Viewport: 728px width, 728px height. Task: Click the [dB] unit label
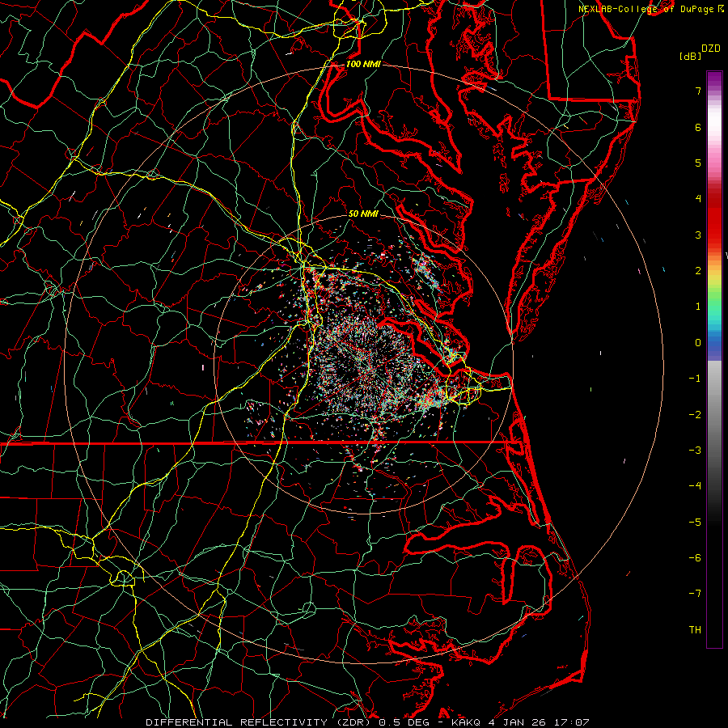pos(690,56)
